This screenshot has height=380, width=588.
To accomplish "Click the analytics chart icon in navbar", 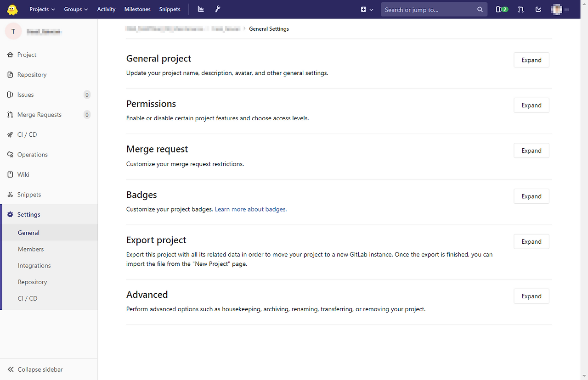I will coord(201,9).
